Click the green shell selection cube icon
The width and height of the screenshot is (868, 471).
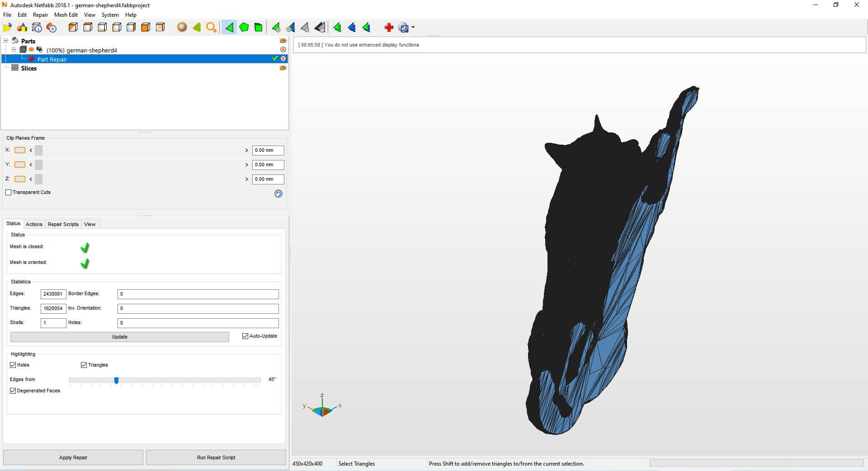[x=258, y=28]
